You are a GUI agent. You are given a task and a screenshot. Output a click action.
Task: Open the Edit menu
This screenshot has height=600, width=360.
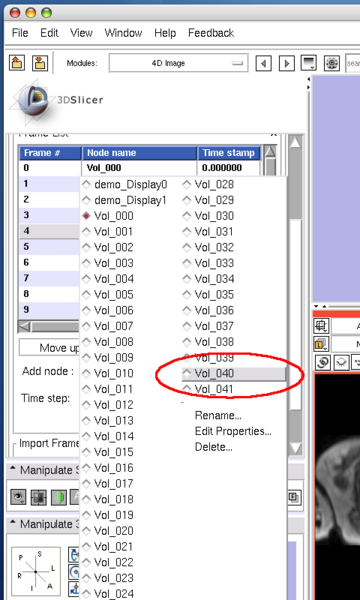point(49,33)
